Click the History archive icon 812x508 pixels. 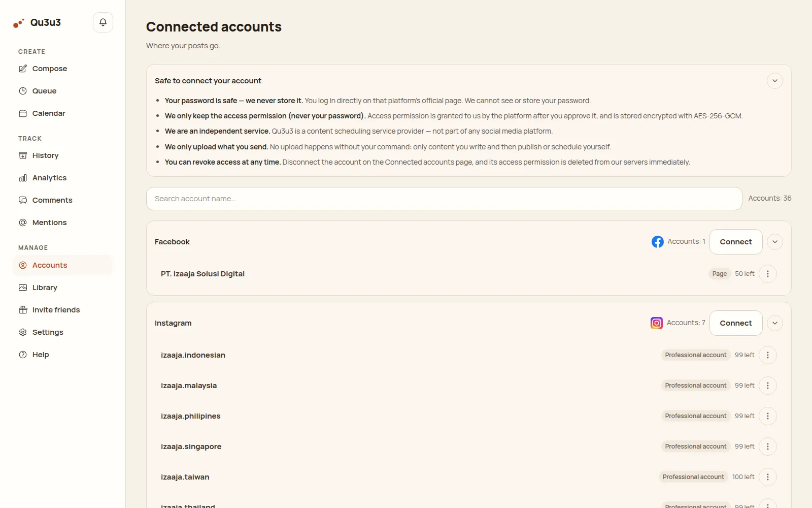[x=23, y=155]
